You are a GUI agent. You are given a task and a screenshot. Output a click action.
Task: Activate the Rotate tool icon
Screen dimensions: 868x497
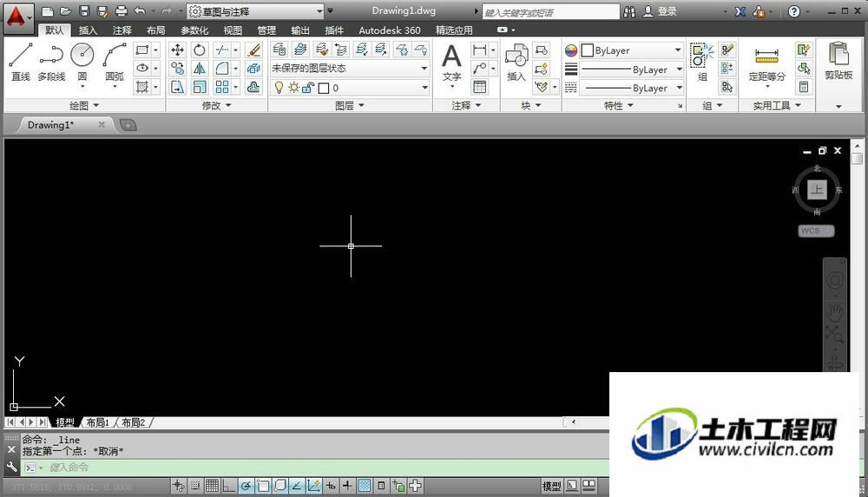coord(200,49)
